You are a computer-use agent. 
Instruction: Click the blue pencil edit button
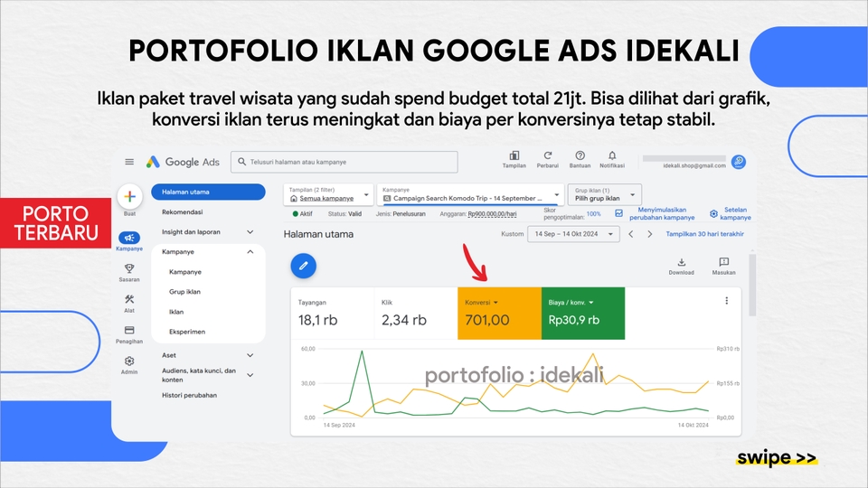304,266
